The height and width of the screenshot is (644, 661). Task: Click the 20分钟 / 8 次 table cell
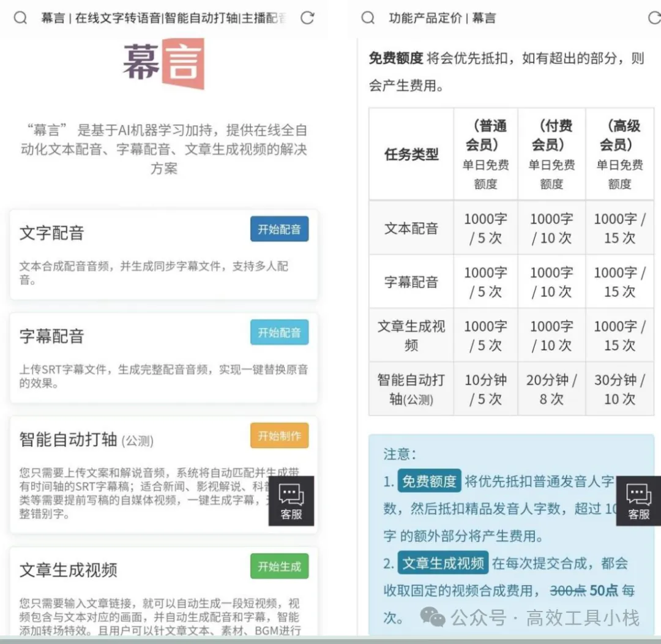[551, 389]
